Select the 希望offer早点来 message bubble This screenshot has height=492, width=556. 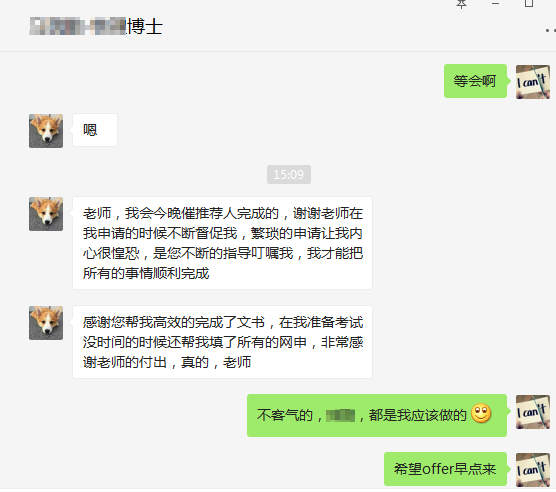click(x=445, y=469)
